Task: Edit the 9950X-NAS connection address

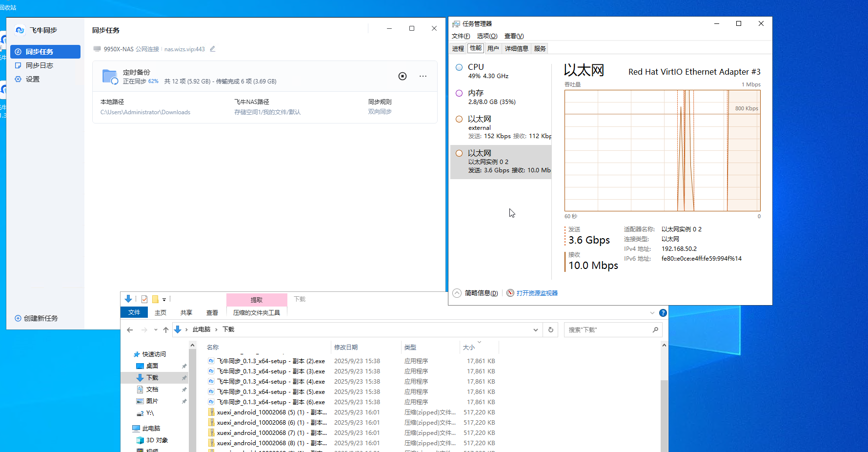Action: (x=213, y=49)
